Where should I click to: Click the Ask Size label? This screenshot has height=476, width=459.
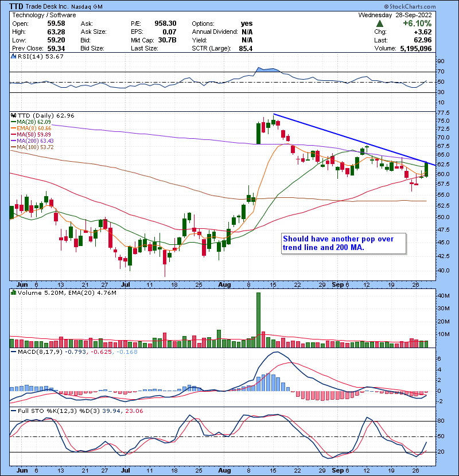94,32
